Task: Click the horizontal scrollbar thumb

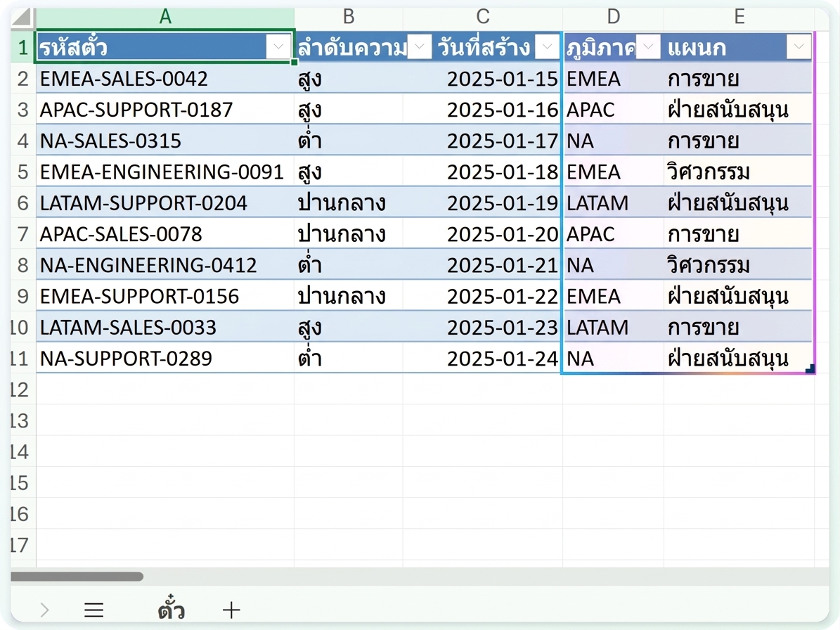Action: 77,577
